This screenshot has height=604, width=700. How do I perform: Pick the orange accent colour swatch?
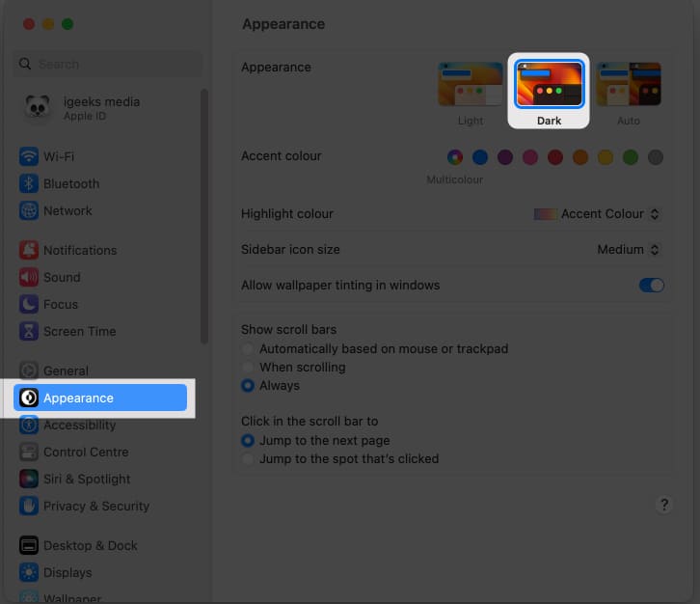pyautogui.click(x=579, y=157)
